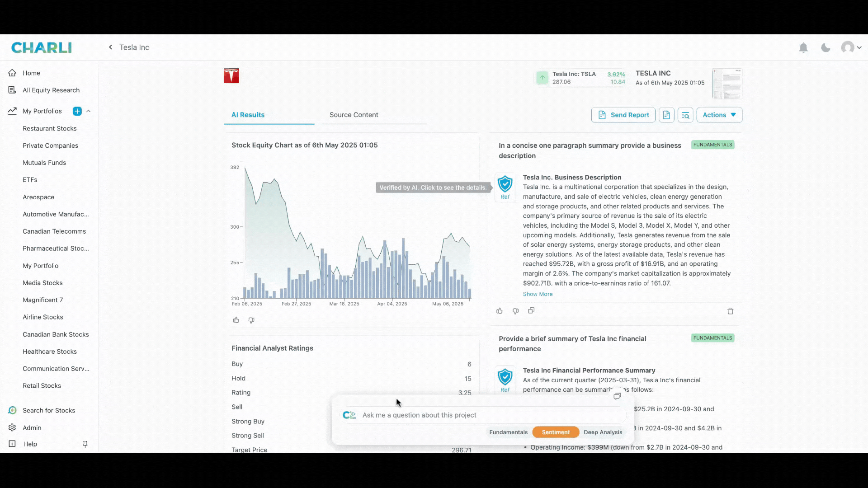Viewport: 868px width, 488px height.
Task: Select the Deep Analysis mode
Action: 603,432
